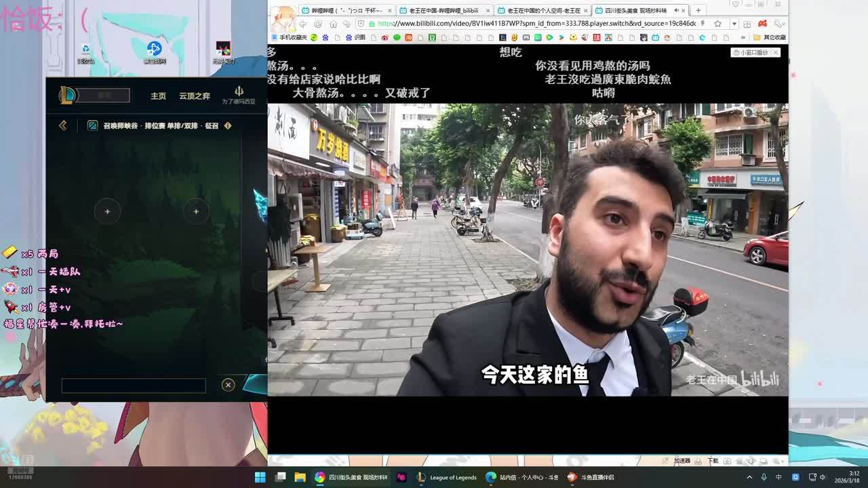Open the WeChat bookmark icon

click(397, 37)
